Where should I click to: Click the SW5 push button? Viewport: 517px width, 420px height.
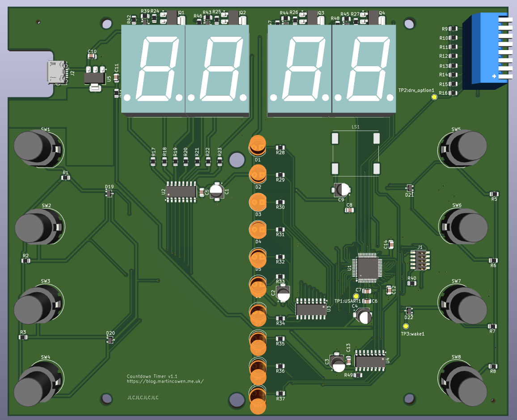(463, 147)
